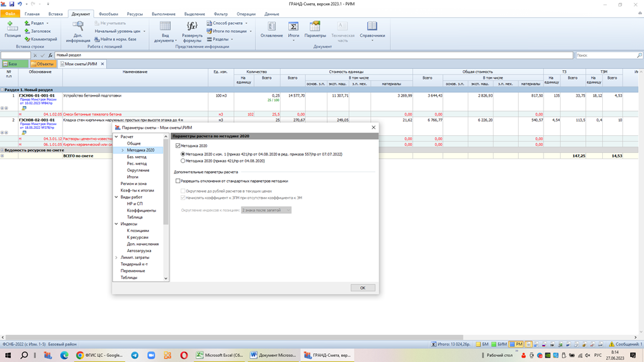Image resolution: width=644 pixels, height=362 pixels.
Task: Open Opera browser from the taskbar
Action: (x=183, y=356)
